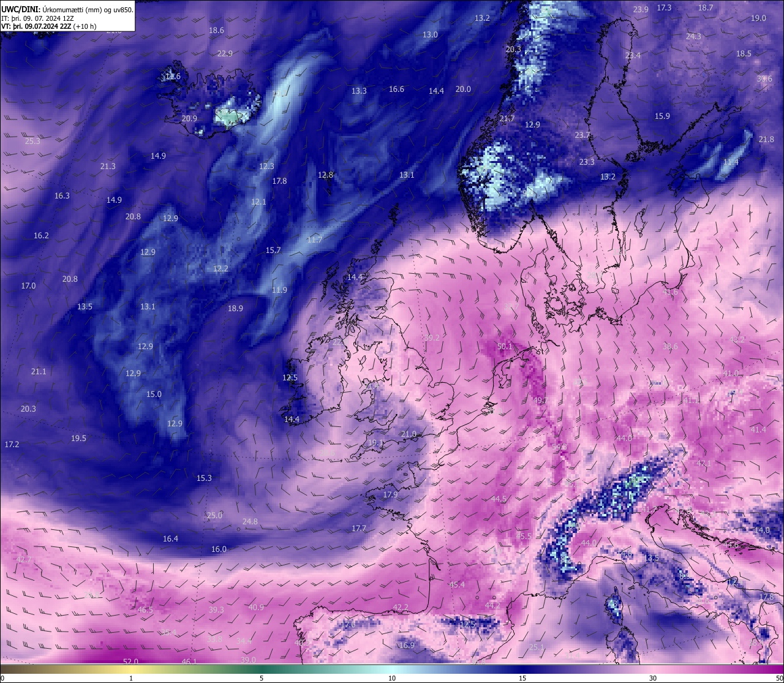Click the 12.5 value near Ireland
Viewport: 784px width, 683px height.
point(290,378)
